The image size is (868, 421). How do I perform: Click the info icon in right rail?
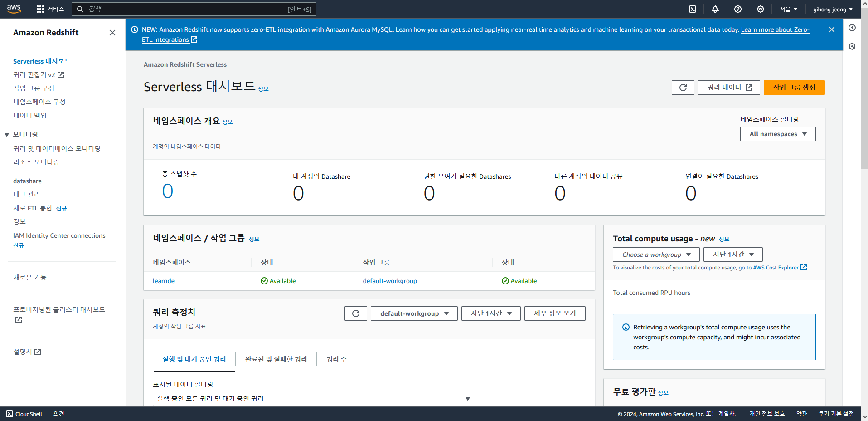click(x=852, y=28)
